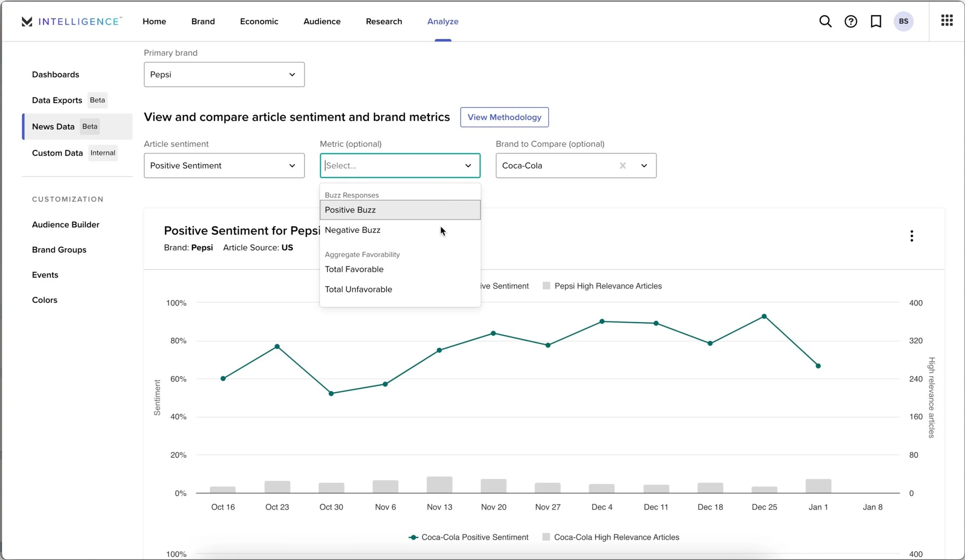Open the apps grid launcher icon
Screen dimensions: 965x560
point(947,20)
